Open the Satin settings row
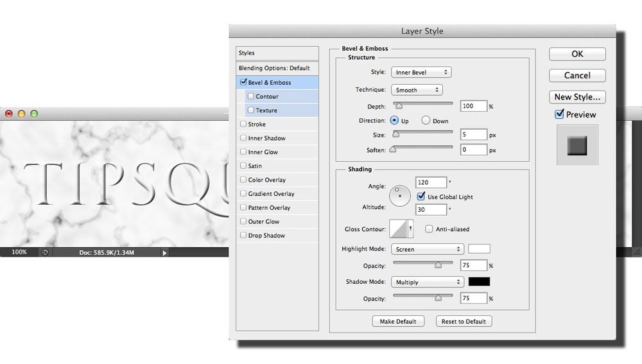This screenshot has width=642, height=364. pyautogui.click(x=277, y=166)
